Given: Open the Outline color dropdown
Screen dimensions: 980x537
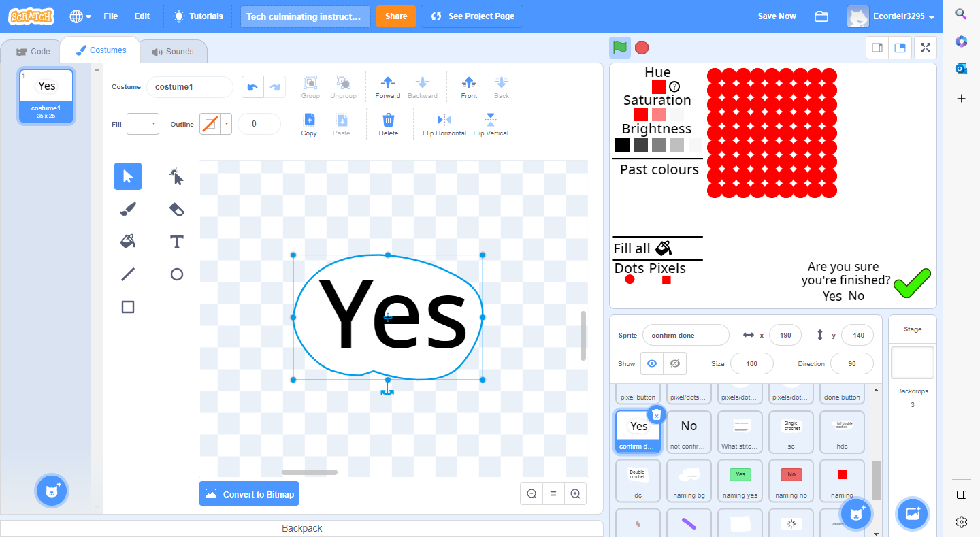Looking at the screenshot, I should click(x=227, y=124).
